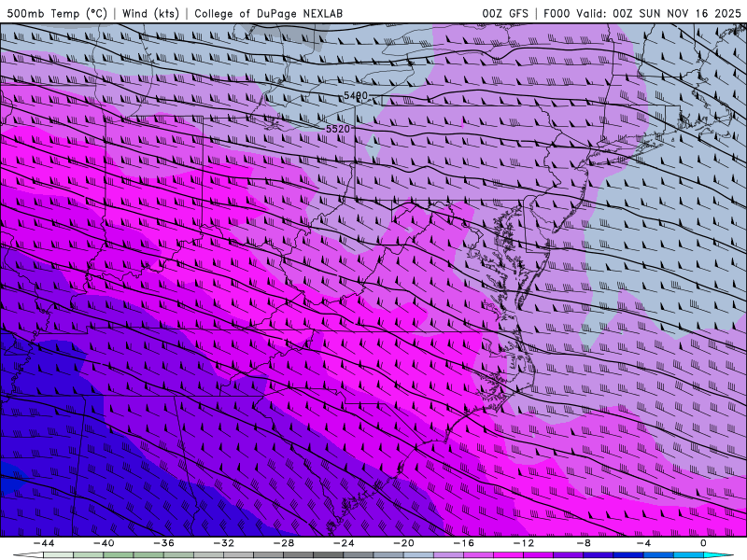Click the -4 value on the color scale
This screenshot has width=747, height=560.
coord(643,543)
